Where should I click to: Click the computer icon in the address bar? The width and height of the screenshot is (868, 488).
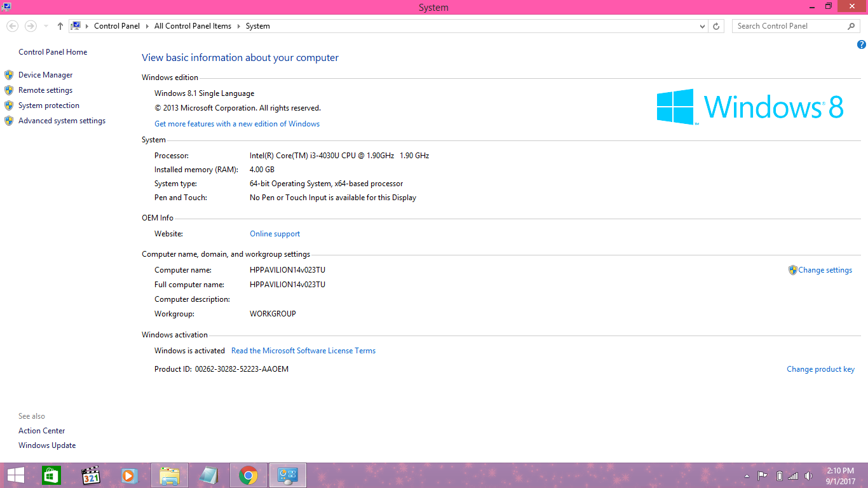point(76,26)
